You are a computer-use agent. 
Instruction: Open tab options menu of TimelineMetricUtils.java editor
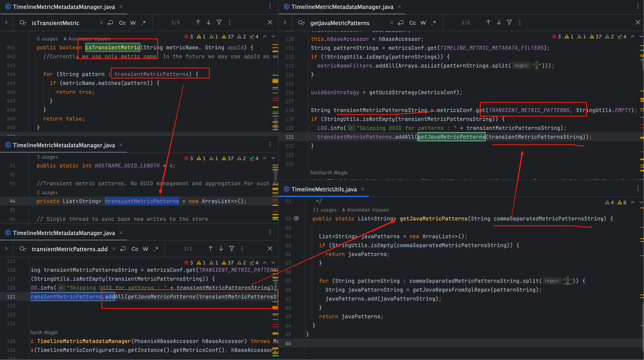(x=638, y=189)
